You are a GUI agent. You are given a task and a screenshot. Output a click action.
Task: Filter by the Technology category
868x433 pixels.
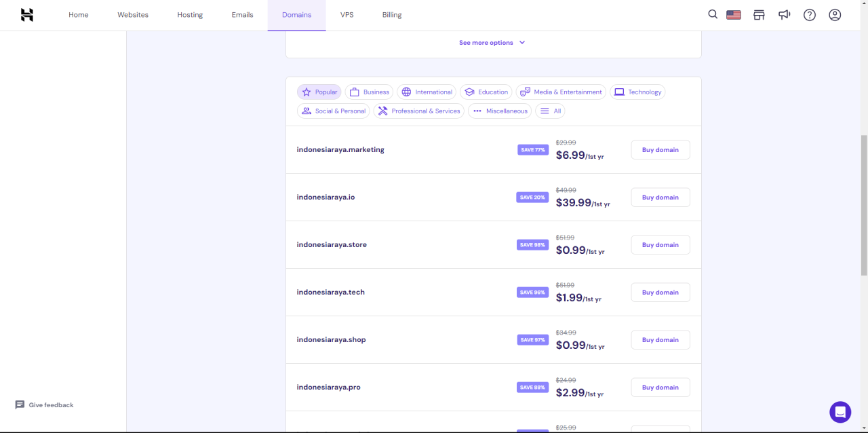pyautogui.click(x=637, y=92)
